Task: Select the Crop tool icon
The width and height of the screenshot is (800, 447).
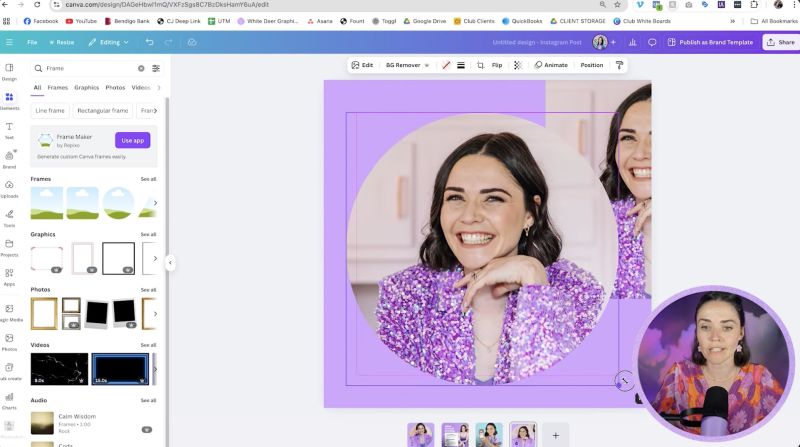Action: coord(481,65)
